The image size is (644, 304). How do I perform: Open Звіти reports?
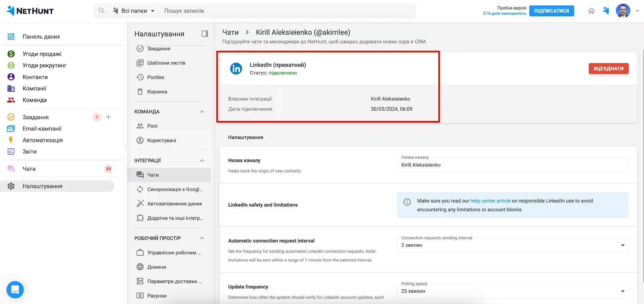(x=30, y=152)
